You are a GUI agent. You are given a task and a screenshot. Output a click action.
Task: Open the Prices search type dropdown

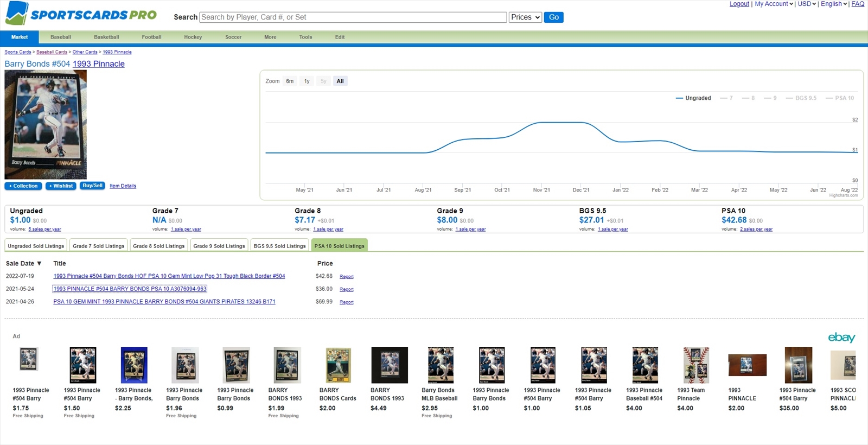click(525, 17)
